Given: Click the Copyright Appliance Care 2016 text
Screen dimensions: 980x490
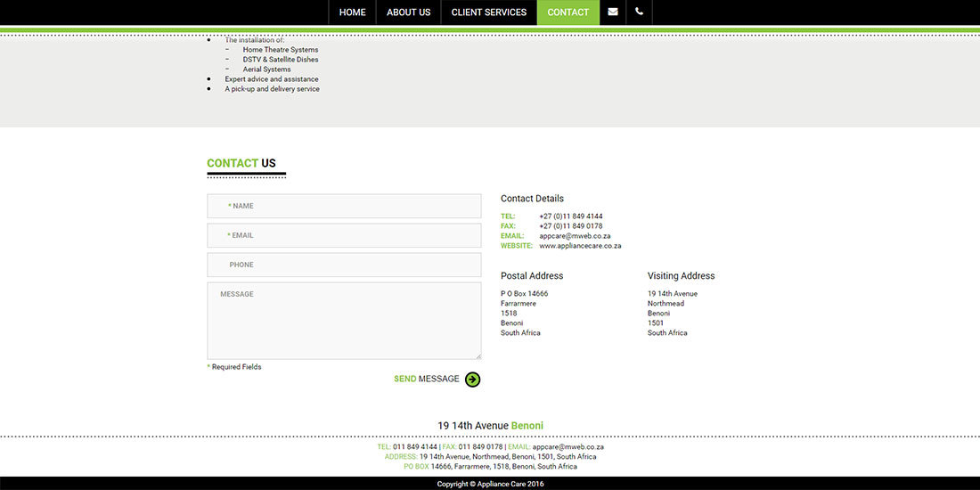Looking at the screenshot, I should coord(490,484).
